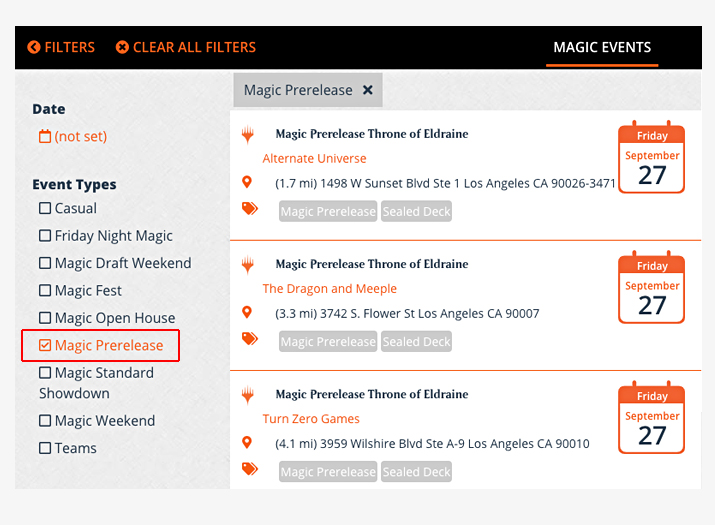This screenshot has height=525, width=715.
Task: Click the tags icon in Dragon and Meeple event
Action: [249, 339]
